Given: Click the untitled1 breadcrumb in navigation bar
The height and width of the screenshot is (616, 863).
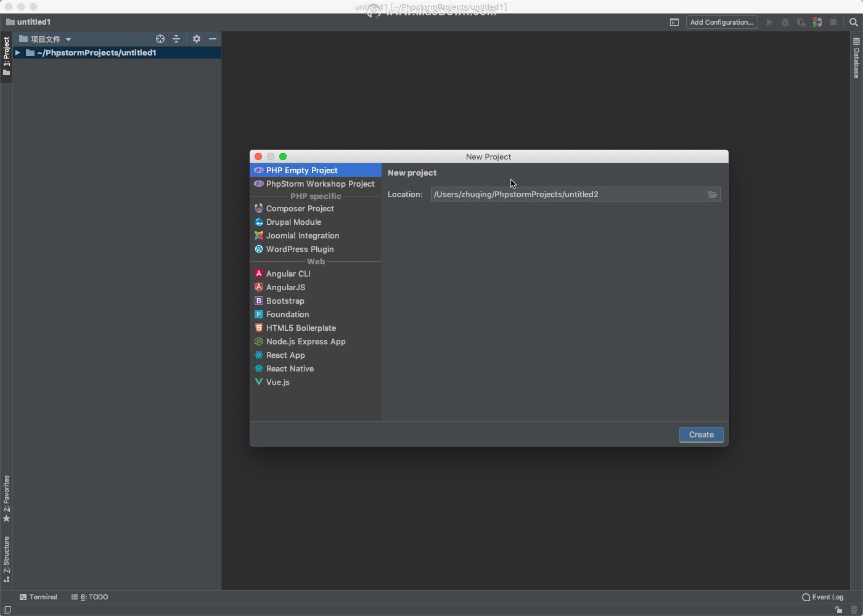Looking at the screenshot, I should coord(28,22).
